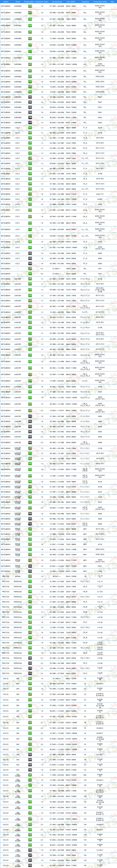117x868 pixels.
Task: Select COLT power cell 84kW / 114KM
Action: tap(71, 217)
